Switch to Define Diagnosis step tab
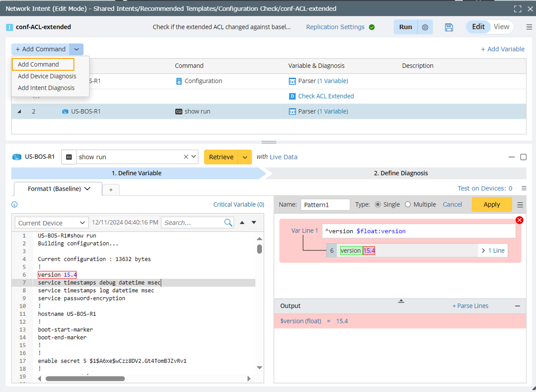Screen dimensions: 536x392 point(401,173)
